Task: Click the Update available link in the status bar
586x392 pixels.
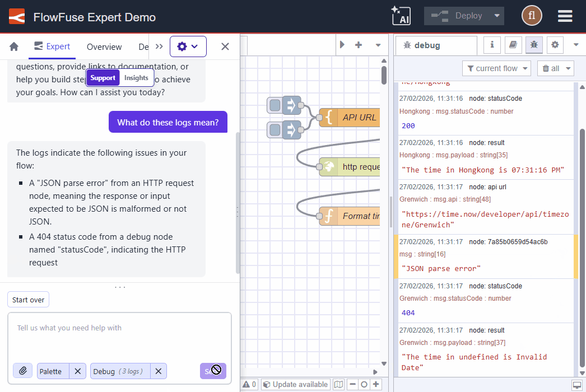Action: [295, 384]
